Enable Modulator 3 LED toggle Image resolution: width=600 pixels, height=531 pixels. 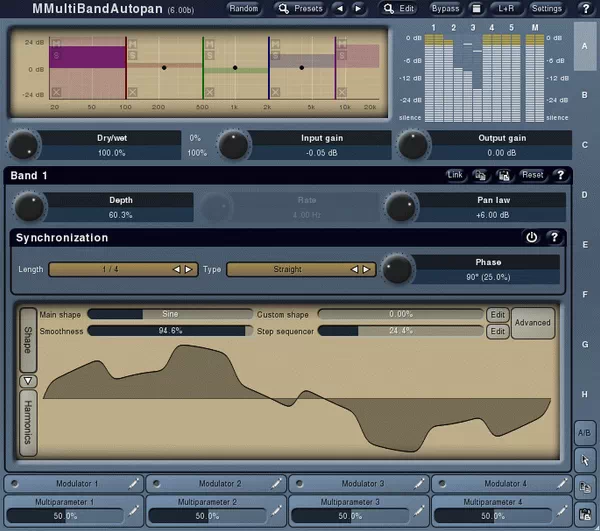click(x=300, y=484)
